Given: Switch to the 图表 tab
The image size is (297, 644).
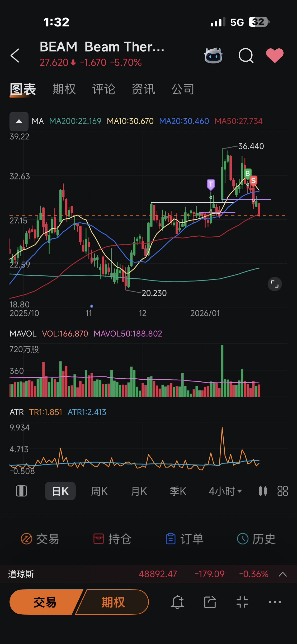Looking at the screenshot, I should coord(23,89).
